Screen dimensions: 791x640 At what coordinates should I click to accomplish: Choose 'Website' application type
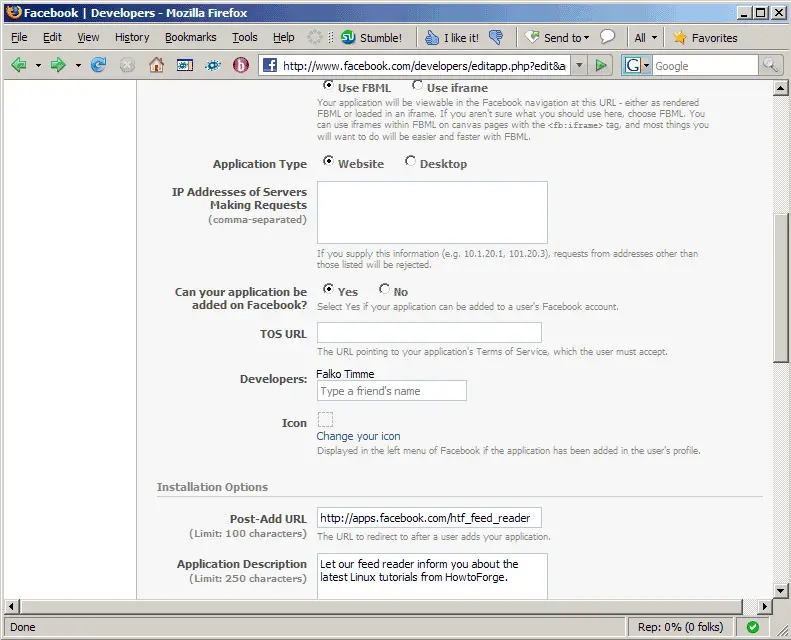click(328, 161)
